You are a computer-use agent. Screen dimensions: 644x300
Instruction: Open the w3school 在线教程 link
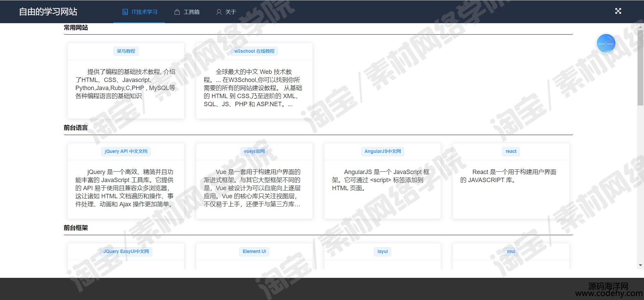click(x=254, y=51)
